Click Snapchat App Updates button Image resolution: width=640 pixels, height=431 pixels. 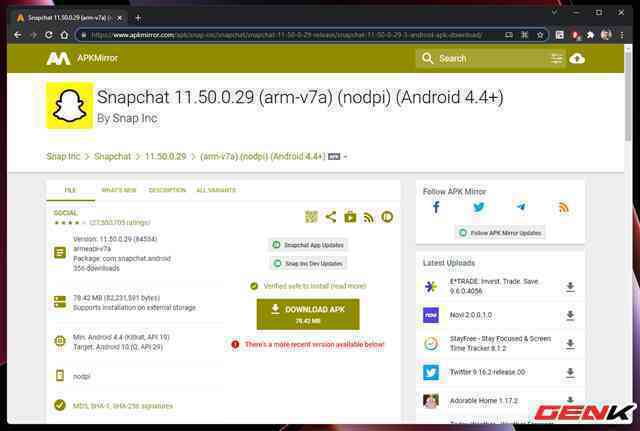(308, 245)
